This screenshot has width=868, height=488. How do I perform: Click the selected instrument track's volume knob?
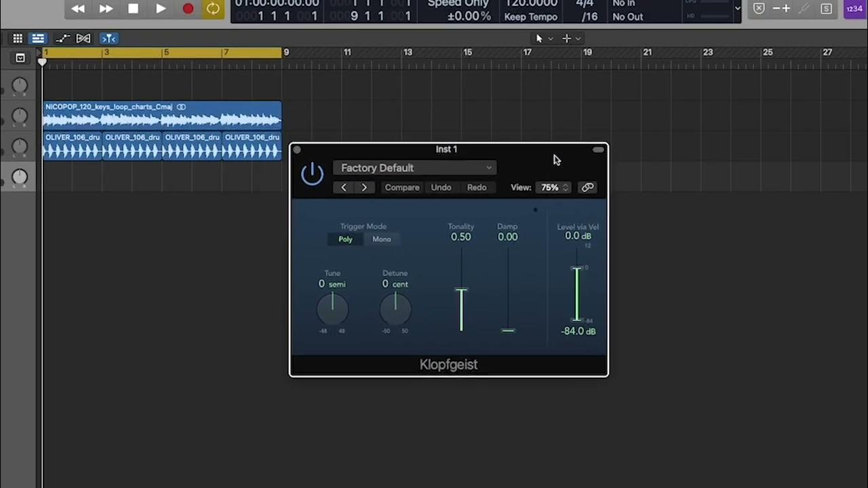click(20, 177)
